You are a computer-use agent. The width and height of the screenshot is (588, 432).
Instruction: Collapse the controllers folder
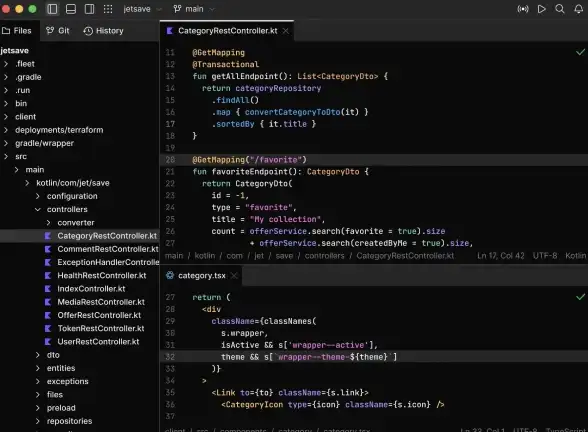pyautogui.click(x=38, y=209)
